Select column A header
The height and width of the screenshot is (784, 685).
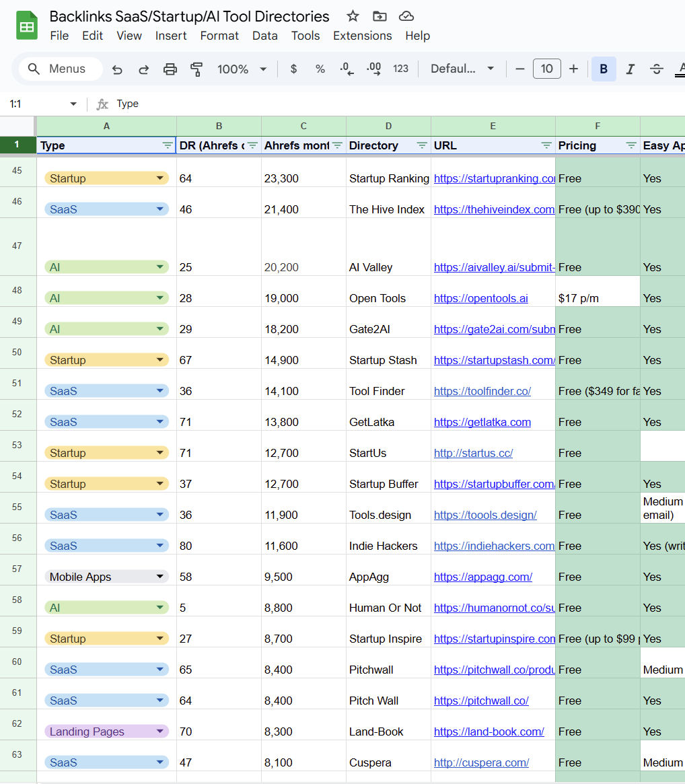click(x=106, y=126)
